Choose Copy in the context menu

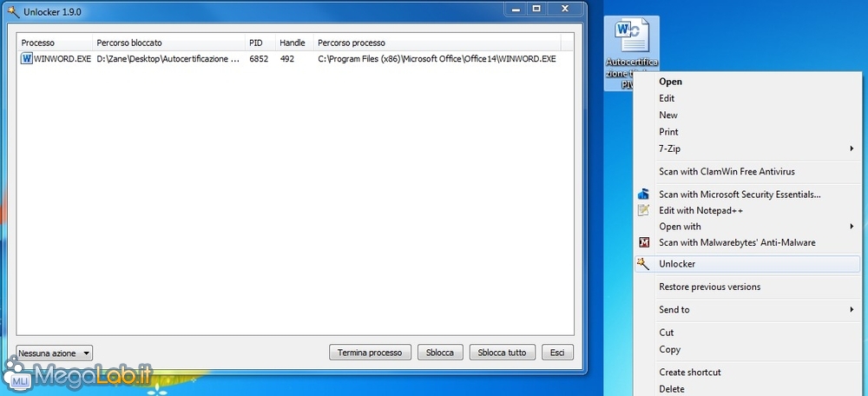coord(669,349)
